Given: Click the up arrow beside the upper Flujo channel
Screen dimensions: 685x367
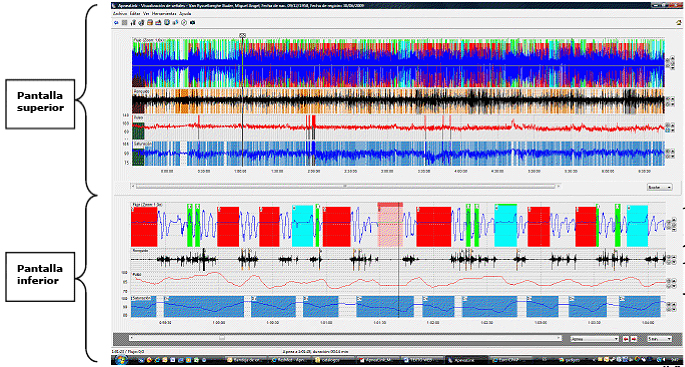Looking at the screenshot, I should 673,58.
